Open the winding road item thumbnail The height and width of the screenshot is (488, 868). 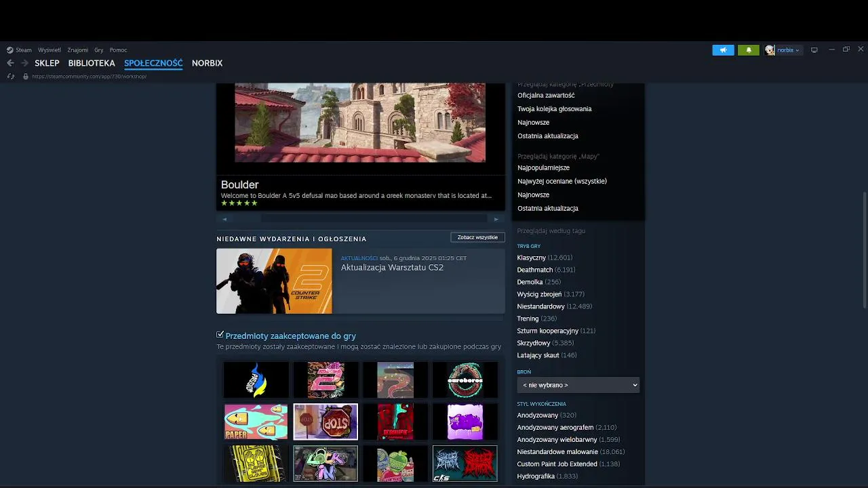395,380
